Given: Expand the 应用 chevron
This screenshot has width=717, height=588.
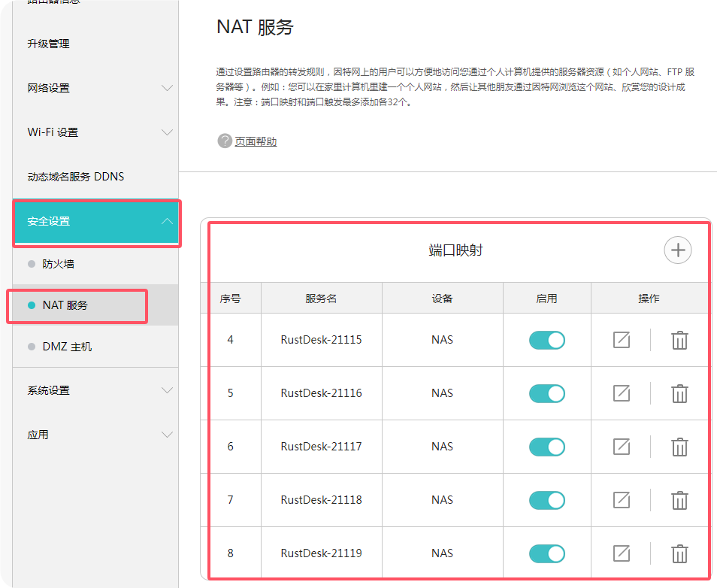Looking at the screenshot, I should pyautogui.click(x=168, y=435).
